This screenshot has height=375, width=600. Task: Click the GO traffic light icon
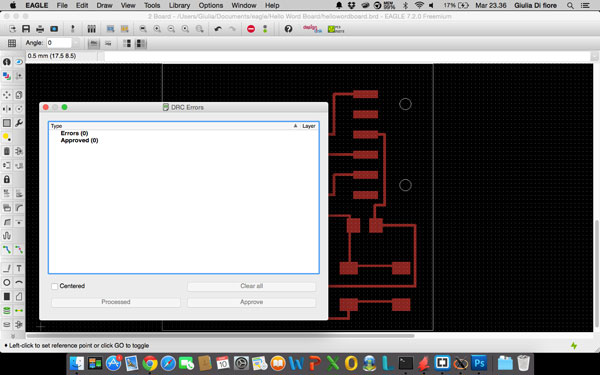point(265,29)
